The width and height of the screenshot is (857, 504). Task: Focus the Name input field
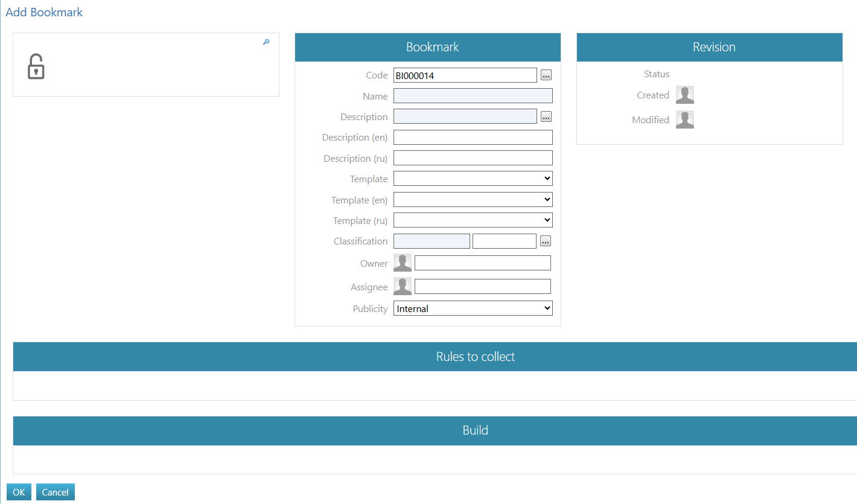click(473, 96)
